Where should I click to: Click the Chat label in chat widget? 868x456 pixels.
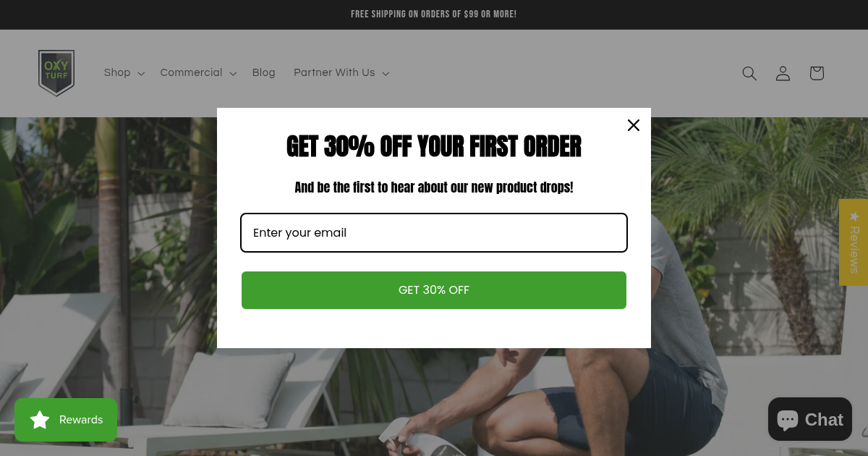point(824,420)
